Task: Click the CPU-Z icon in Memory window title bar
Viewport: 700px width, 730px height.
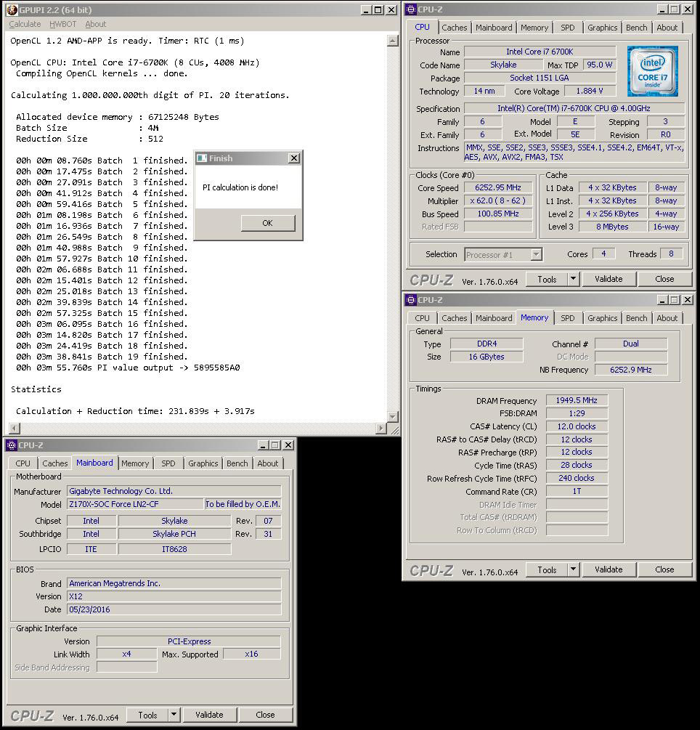Action: tap(411, 300)
